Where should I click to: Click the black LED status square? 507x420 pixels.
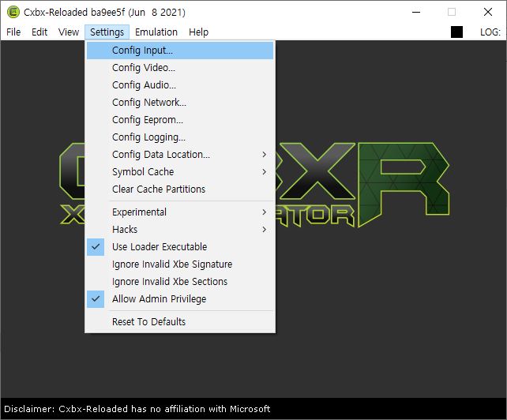coord(456,32)
